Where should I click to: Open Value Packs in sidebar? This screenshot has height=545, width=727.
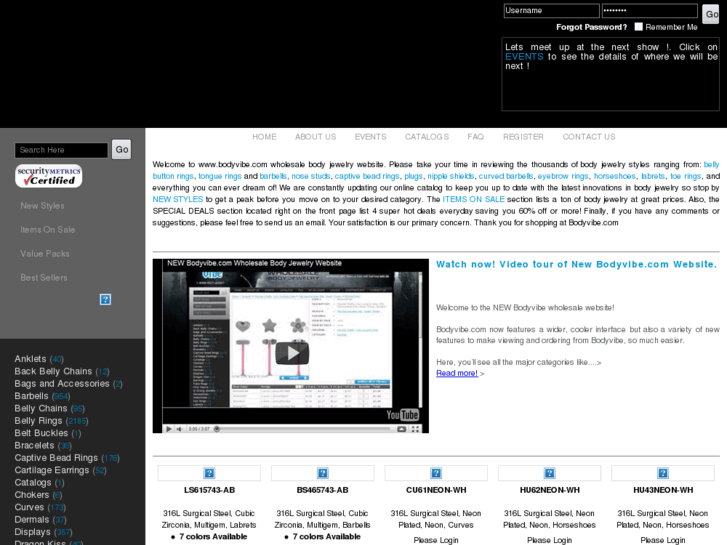click(45, 254)
